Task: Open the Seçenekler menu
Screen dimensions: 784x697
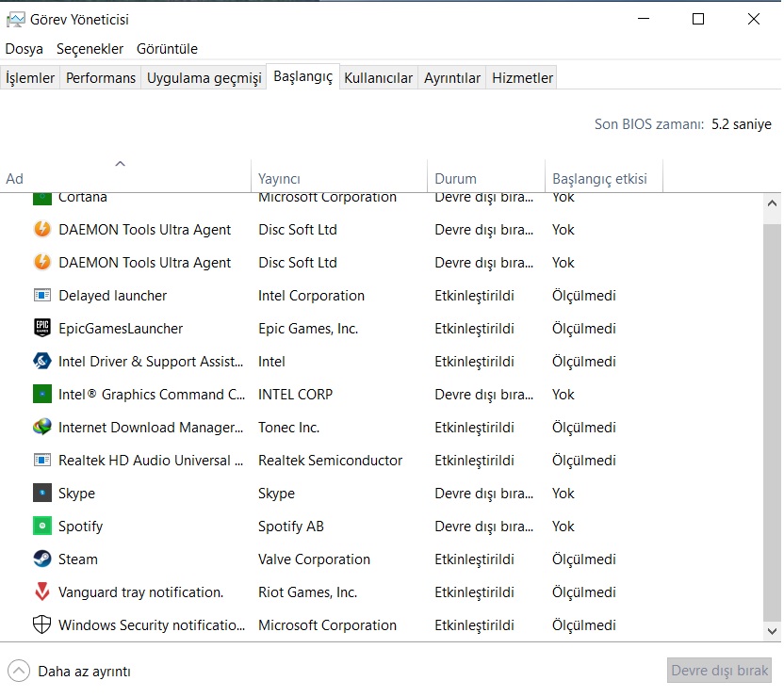Action: [x=90, y=49]
